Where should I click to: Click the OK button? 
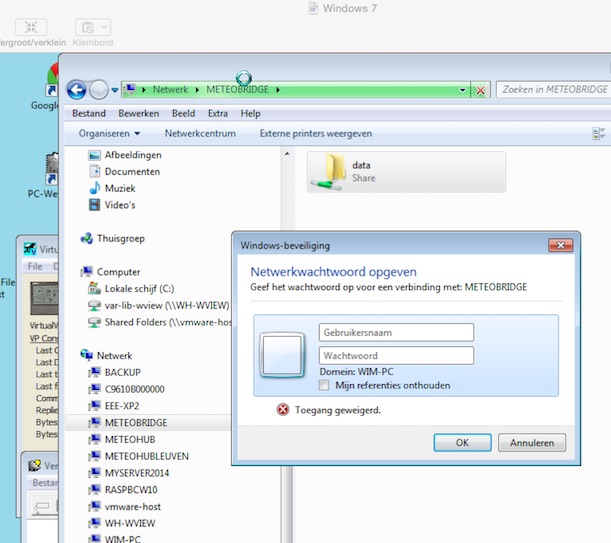pos(462,442)
